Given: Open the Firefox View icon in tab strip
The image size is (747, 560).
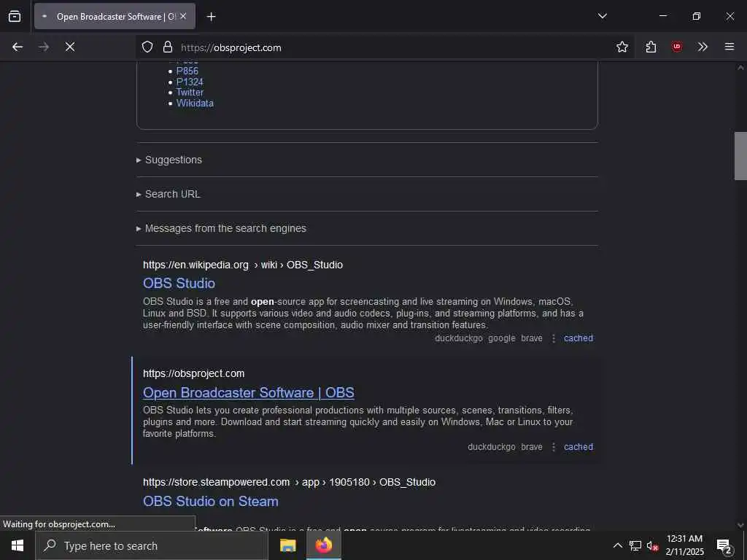Looking at the screenshot, I should click(x=15, y=16).
